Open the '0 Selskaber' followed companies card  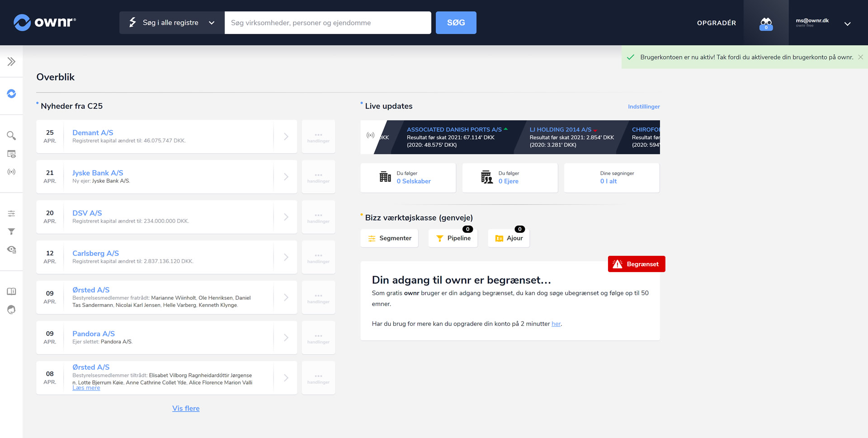(408, 178)
